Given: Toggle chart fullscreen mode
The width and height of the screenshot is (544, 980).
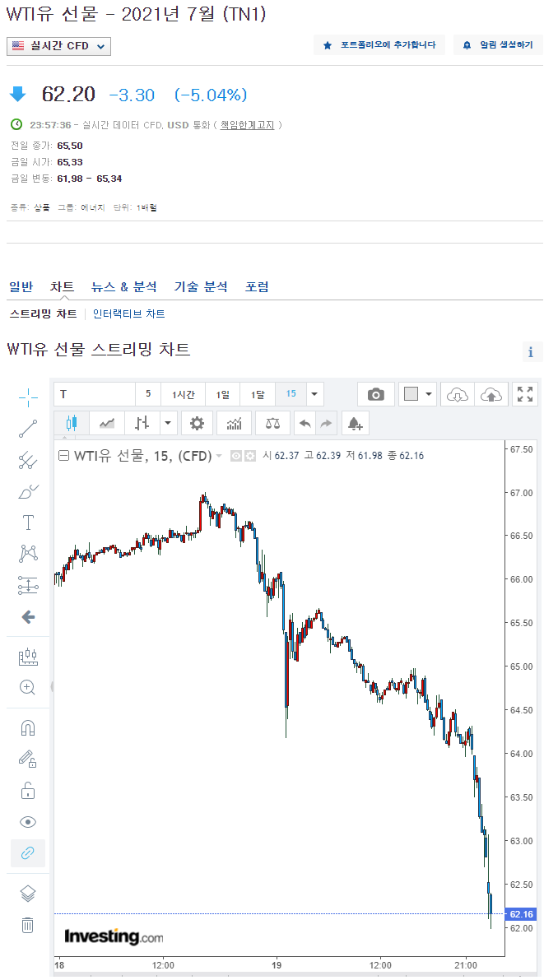Looking at the screenshot, I should click(x=525, y=394).
